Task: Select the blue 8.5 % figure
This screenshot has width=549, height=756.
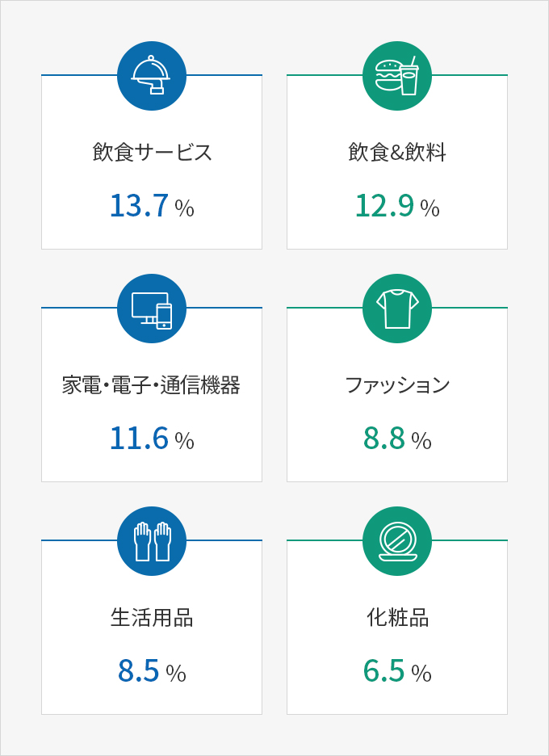Action: pyautogui.click(x=152, y=671)
